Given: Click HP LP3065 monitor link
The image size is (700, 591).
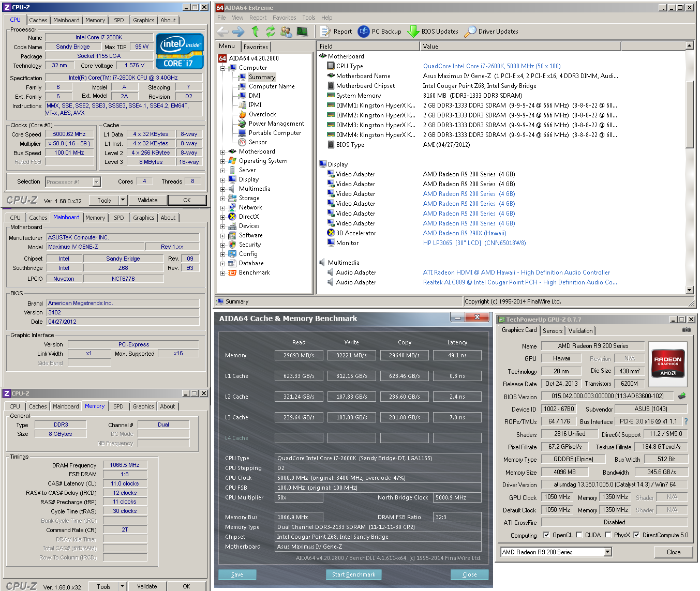Looking at the screenshot, I should 474,243.
